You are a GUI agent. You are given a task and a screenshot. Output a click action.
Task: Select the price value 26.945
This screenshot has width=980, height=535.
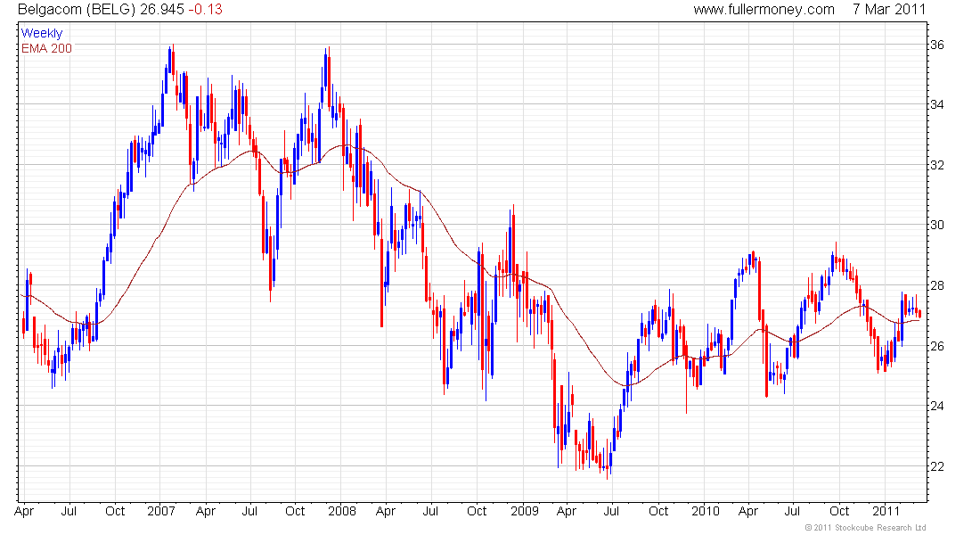(x=162, y=10)
